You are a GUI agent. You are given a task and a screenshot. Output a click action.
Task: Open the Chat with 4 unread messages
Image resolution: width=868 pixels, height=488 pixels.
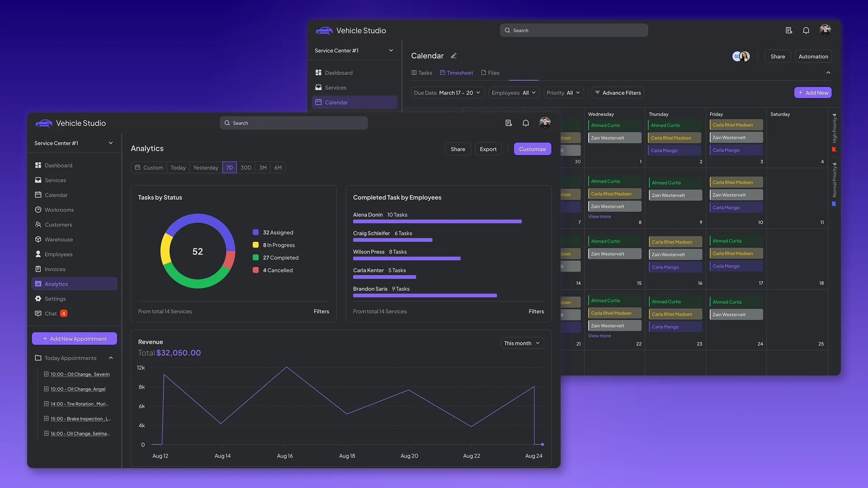51,313
